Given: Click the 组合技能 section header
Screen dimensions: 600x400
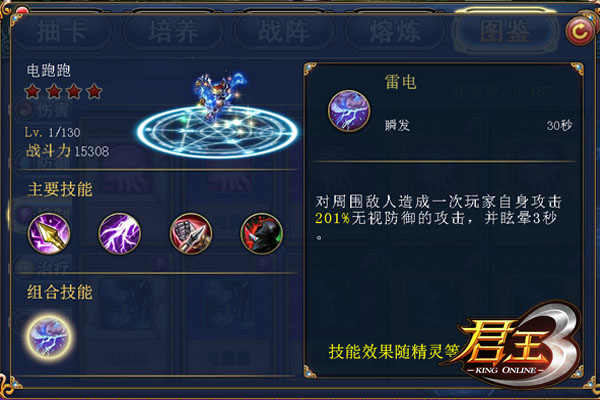Looking at the screenshot, I should pyautogui.click(x=60, y=292).
